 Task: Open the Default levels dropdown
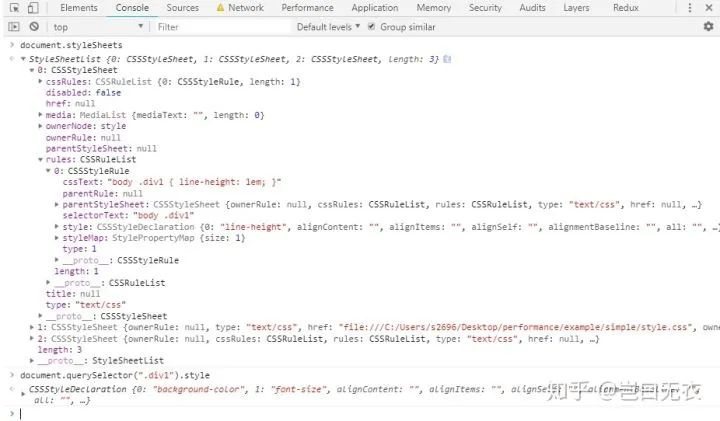328,27
